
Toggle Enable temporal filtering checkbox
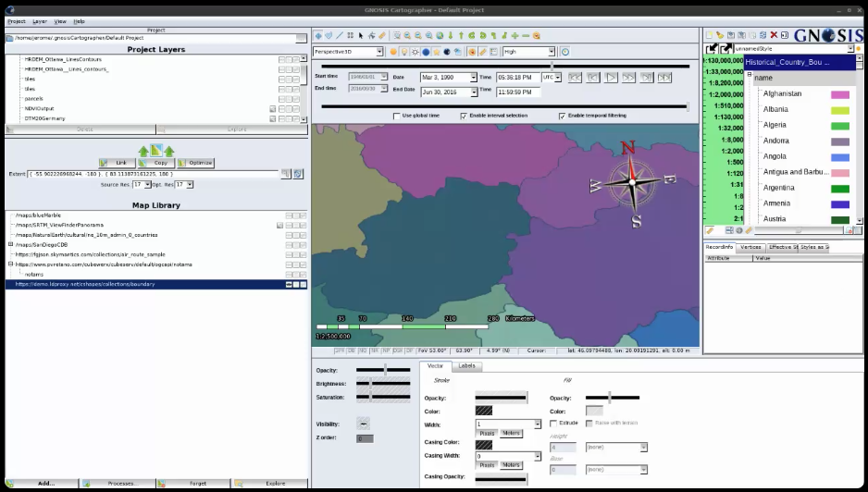pos(562,116)
